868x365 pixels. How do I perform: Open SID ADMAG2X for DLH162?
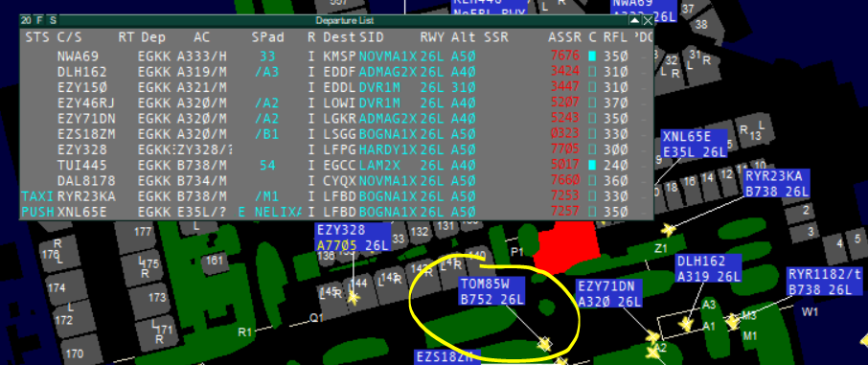coord(388,72)
